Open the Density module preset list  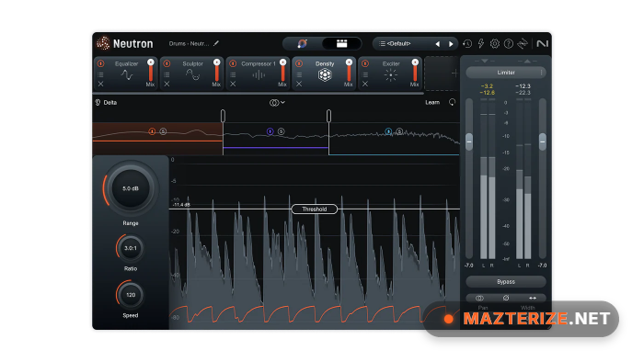tap(299, 74)
